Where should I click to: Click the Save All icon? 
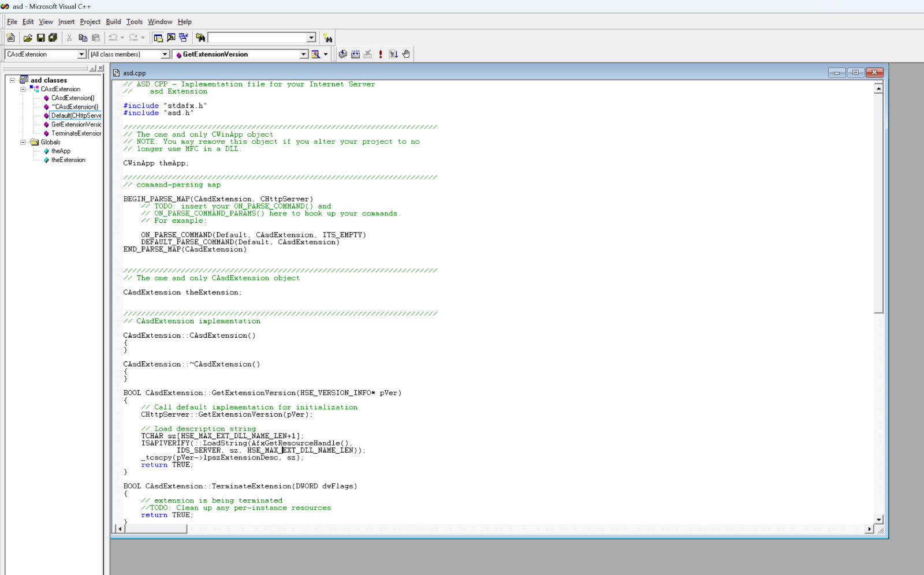point(53,37)
